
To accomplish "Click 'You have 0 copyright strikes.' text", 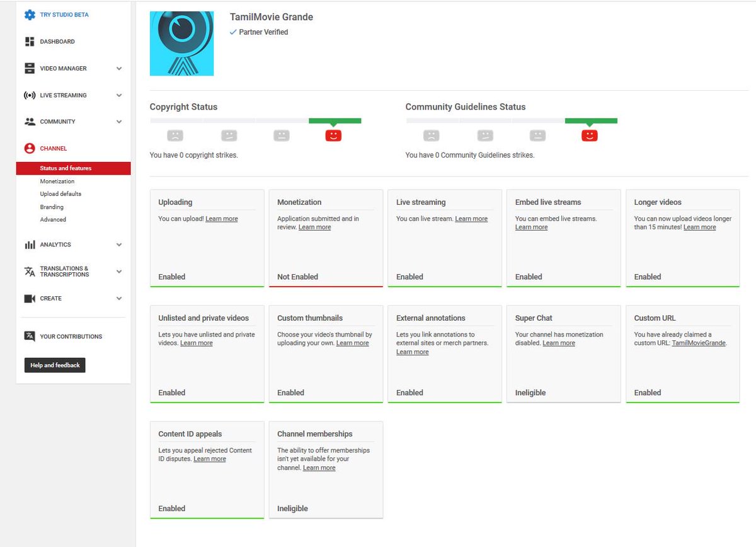I will [x=194, y=155].
